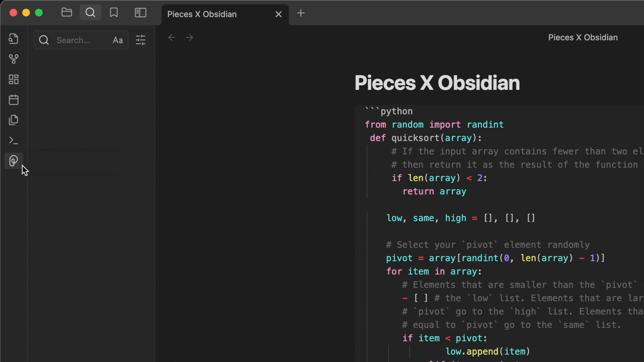Navigate back with the left arrow

(172, 38)
